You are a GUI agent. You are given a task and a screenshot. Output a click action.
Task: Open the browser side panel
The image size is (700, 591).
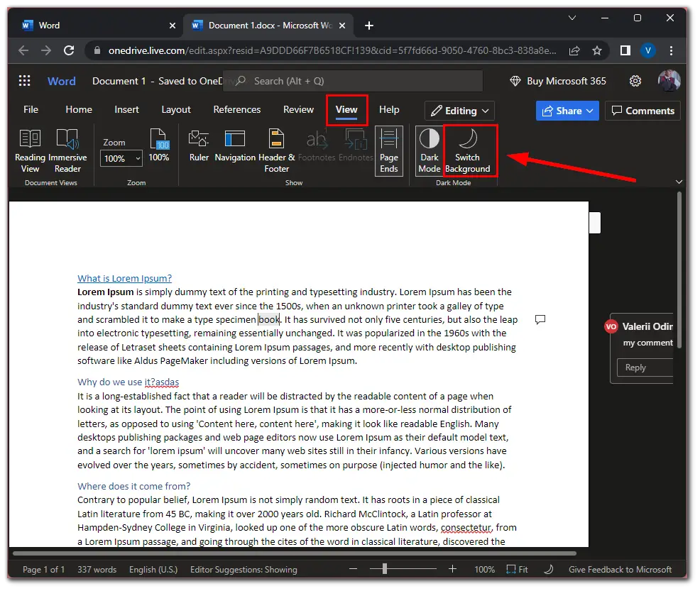coord(625,50)
